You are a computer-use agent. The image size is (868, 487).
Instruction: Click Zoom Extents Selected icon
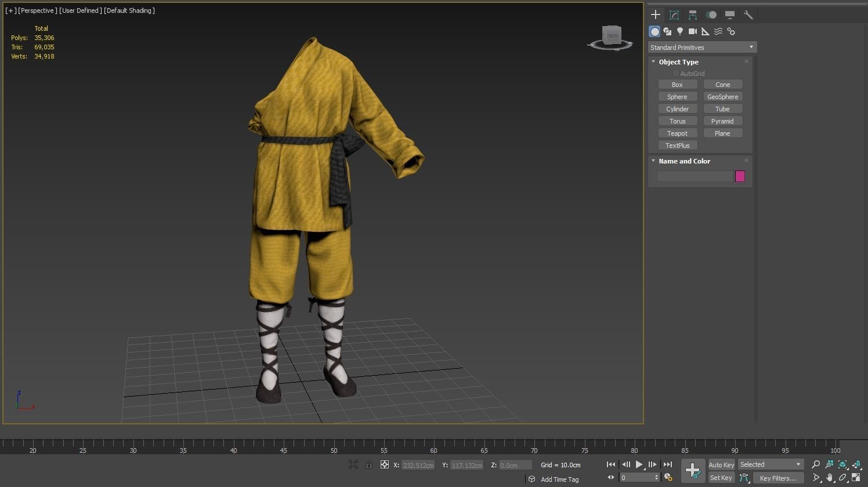842,464
